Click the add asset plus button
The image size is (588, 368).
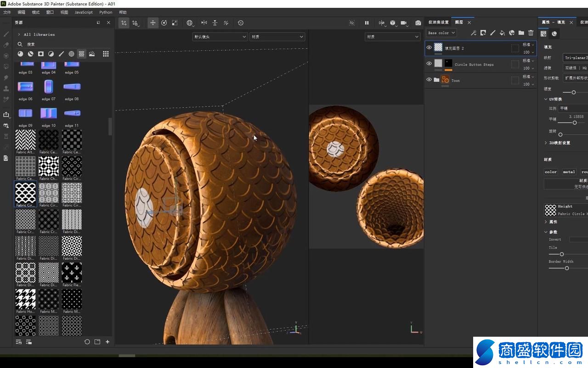coord(107,342)
